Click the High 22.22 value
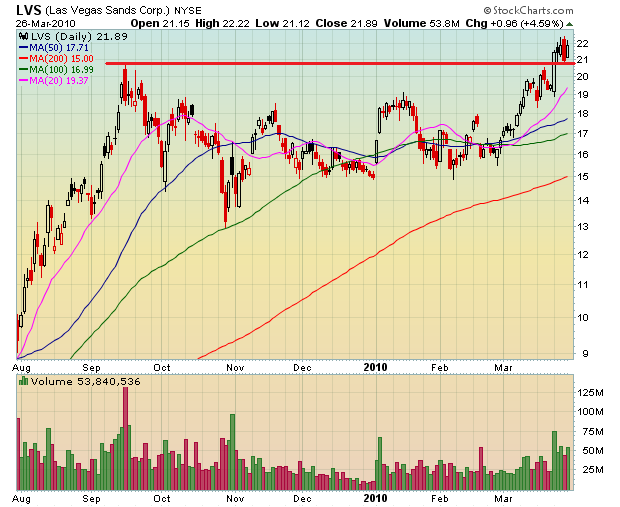 click(x=222, y=24)
